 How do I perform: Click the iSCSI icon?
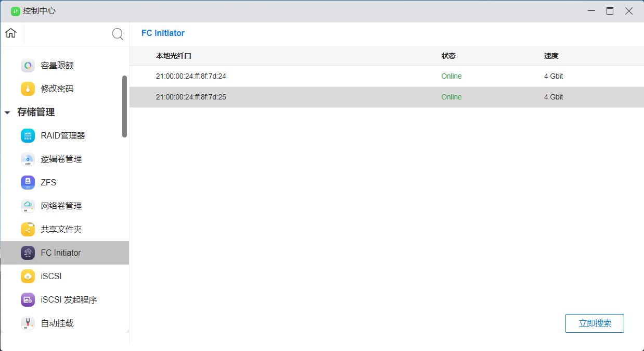(28, 277)
